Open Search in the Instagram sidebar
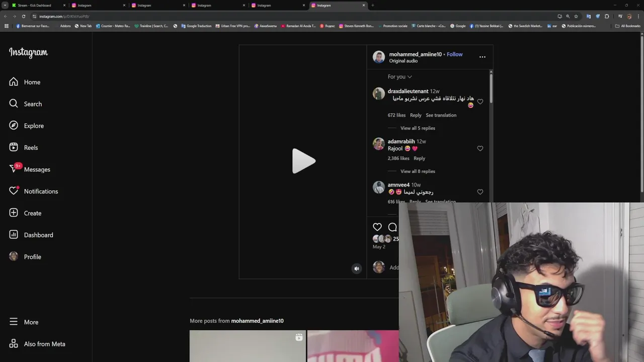This screenshot has height=362, width=644. click(x=26, y=104)
